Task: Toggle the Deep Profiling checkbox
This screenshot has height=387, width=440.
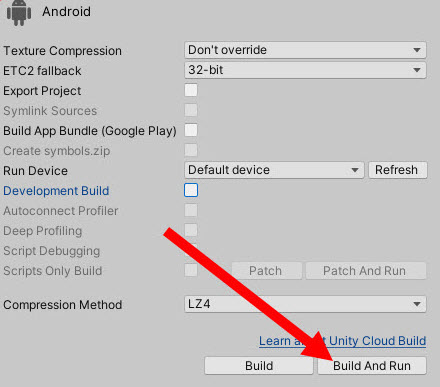Action: (191, 230)
